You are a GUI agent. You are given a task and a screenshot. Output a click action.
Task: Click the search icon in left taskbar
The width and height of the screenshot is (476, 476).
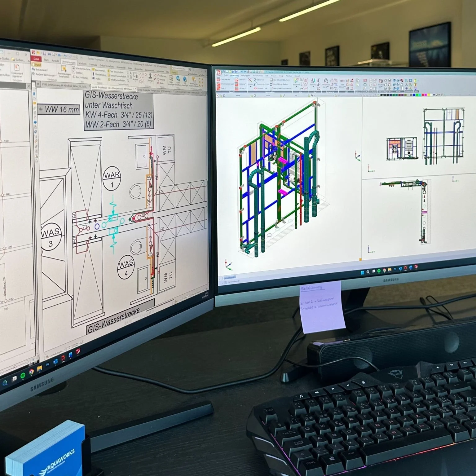pos(5,383)
